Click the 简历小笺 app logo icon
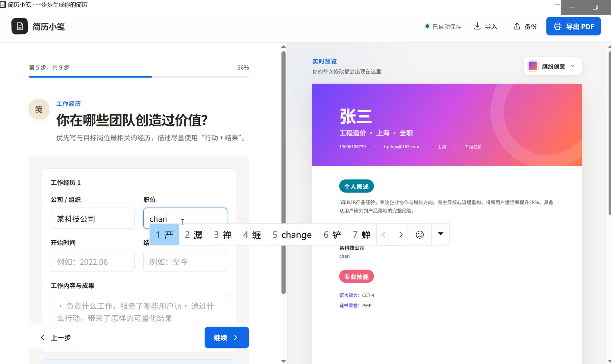Viewport: 611px width, 364px height. (x=20, y=26)
